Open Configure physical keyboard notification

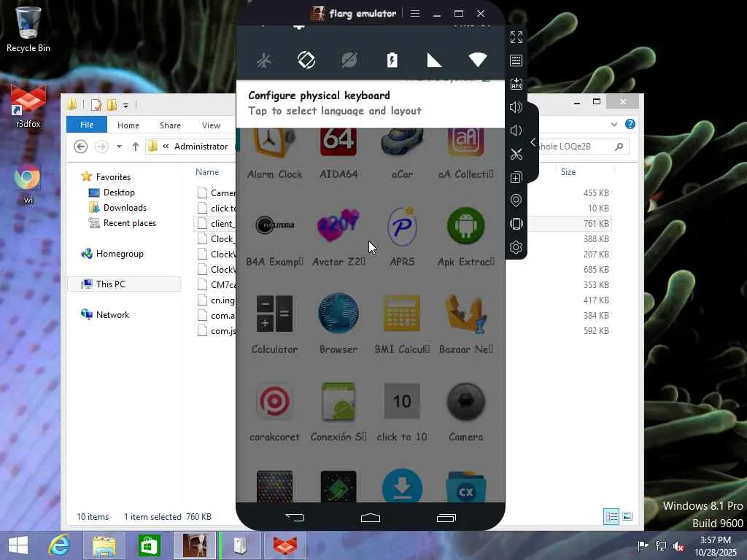pos(370,104)
